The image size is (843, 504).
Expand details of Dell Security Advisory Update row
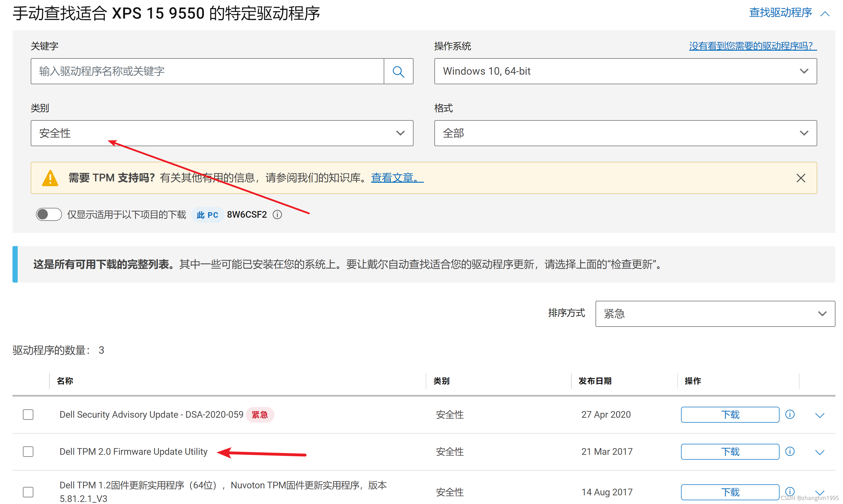click(820, 415)
